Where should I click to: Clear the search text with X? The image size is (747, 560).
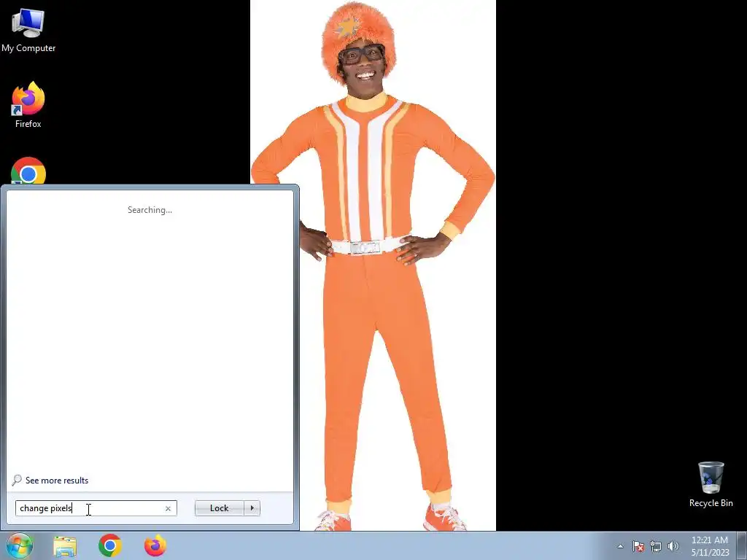(168, 508)
